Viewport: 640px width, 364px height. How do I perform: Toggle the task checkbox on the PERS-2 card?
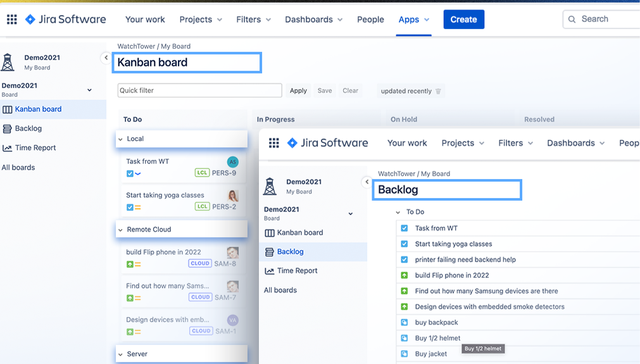(x=130, y=207)
